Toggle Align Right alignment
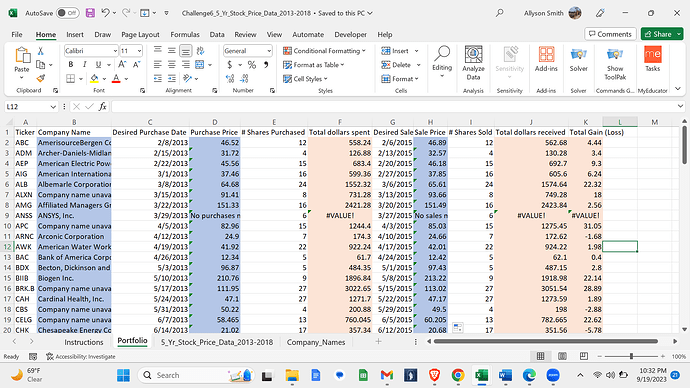Viewport: 690px width, 388px height. coord(186,65)
